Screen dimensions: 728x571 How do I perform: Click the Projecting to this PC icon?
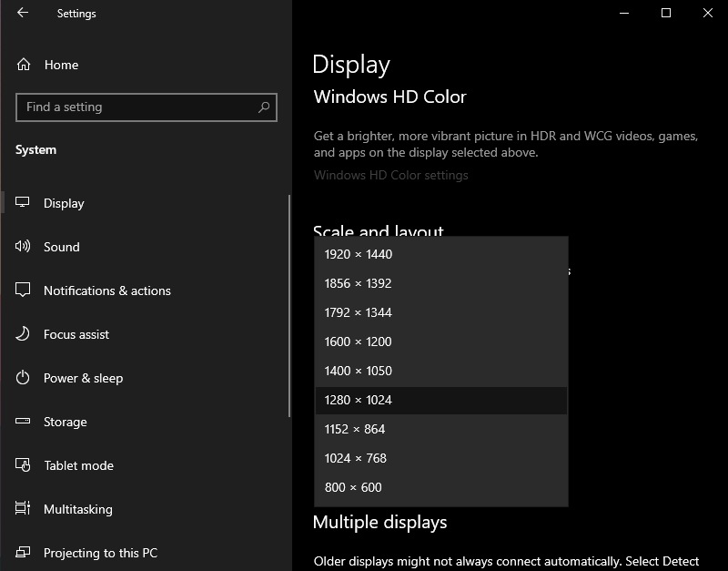click(22, 552)
